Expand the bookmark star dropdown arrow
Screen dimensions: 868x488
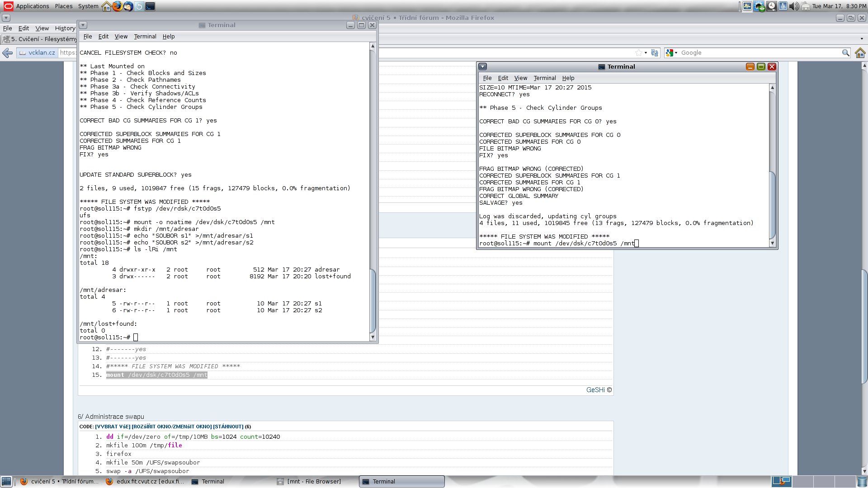(646, 53)
